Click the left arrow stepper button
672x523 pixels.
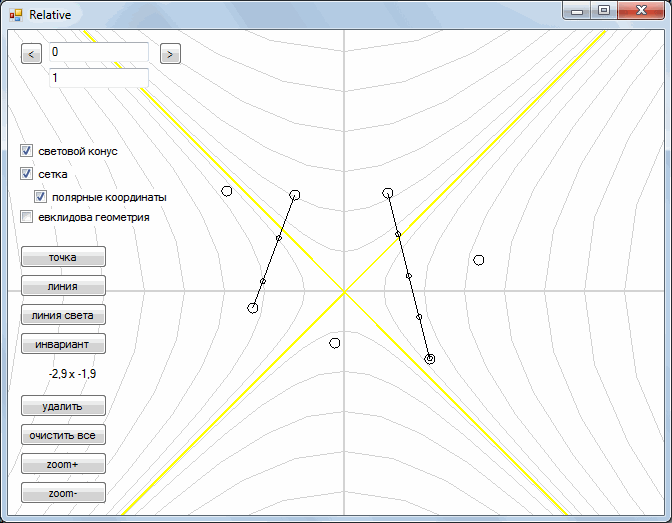pos(31,54)
